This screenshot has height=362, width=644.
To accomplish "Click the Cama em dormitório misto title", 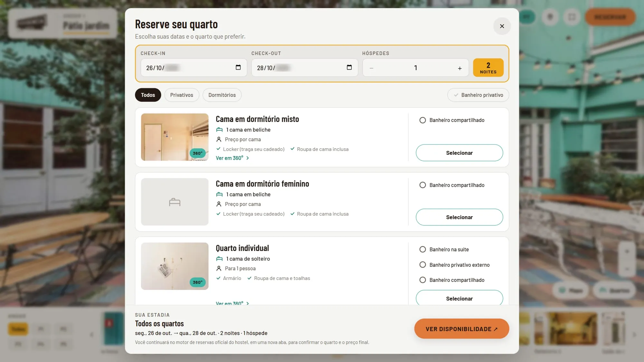I will tap(257, 119).
